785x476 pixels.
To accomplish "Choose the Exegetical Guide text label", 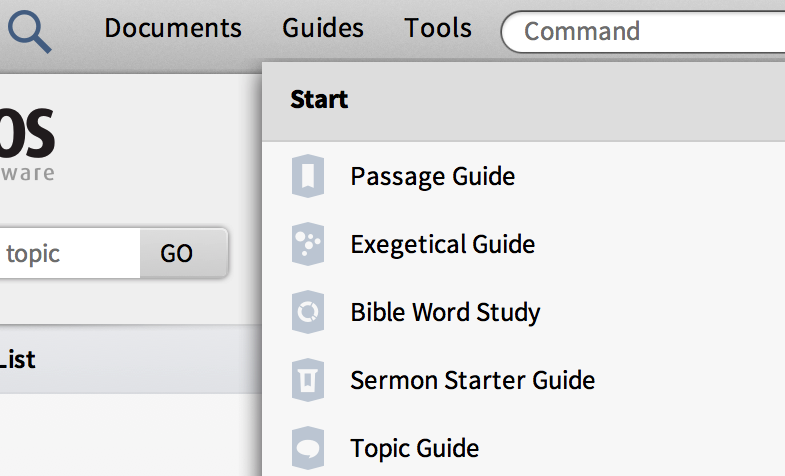I will pyautogui.click(x=442, y=245).
